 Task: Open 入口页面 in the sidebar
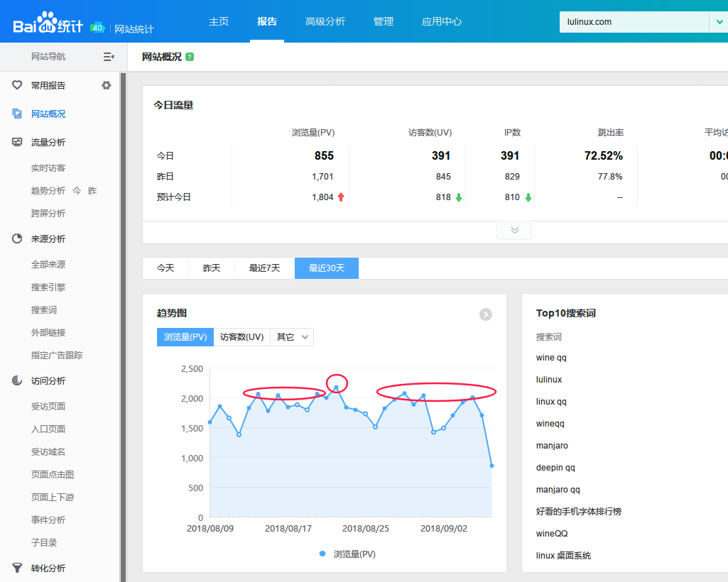tap(48, 429)
